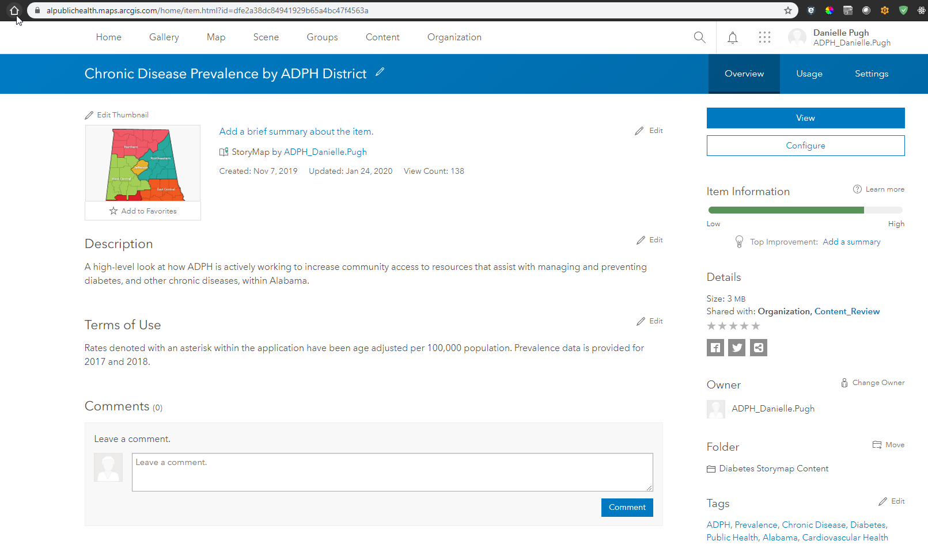The height and width of the screenshot is (560, 928).
Task: Click the Prevalence tag
Action: [x=756, y=525]
